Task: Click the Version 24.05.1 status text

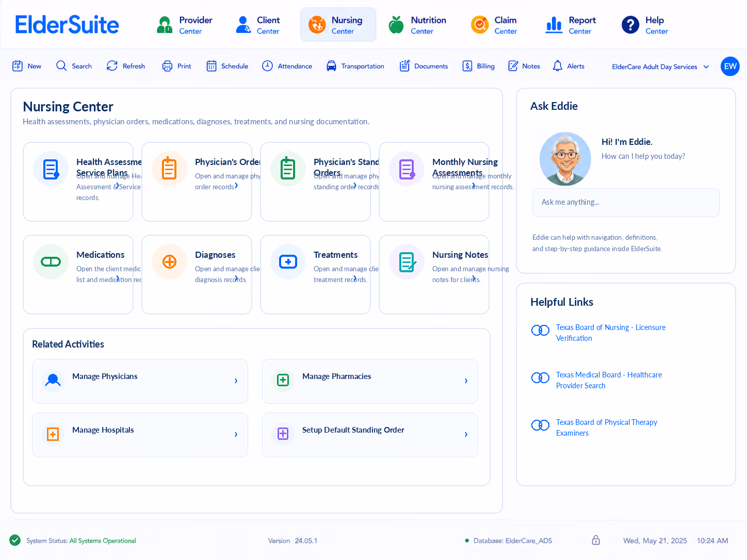Action: point(293,541)
